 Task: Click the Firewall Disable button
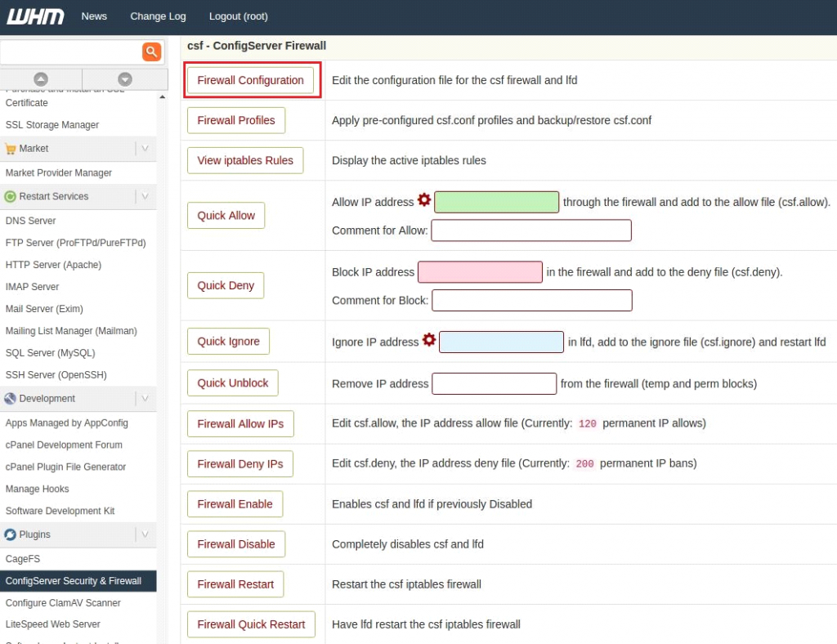click(x=236, y=544)
